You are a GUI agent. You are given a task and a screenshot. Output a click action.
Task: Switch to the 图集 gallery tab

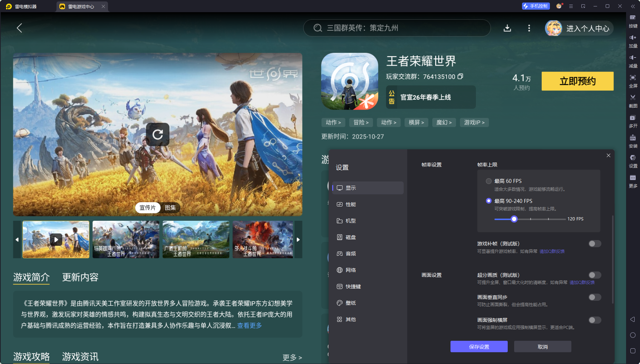[171, 208]
